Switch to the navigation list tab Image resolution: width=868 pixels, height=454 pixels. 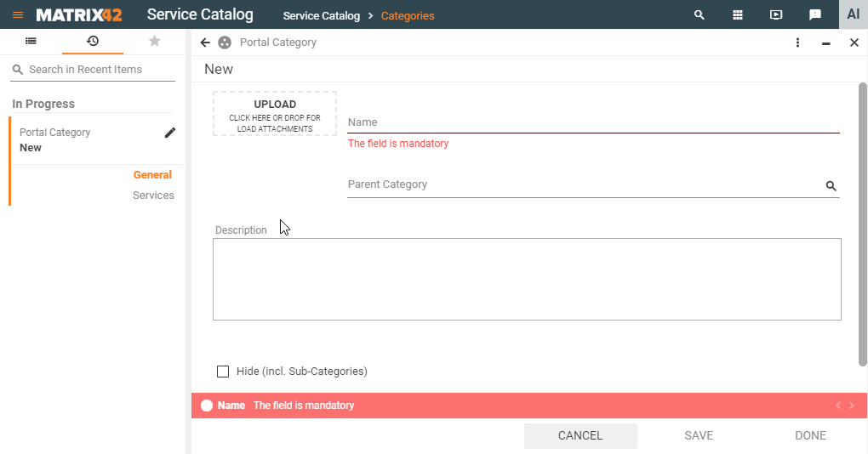pos(31,41)
